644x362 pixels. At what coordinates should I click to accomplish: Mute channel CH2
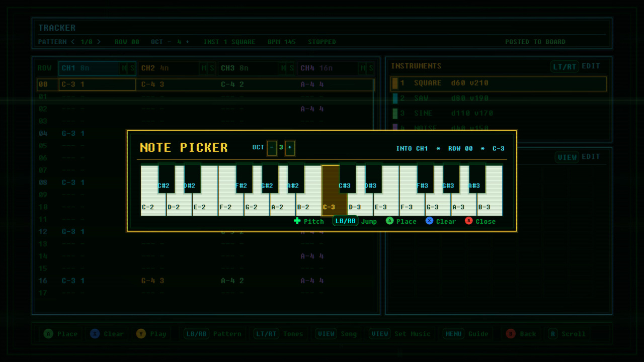[x=204, y=68]
